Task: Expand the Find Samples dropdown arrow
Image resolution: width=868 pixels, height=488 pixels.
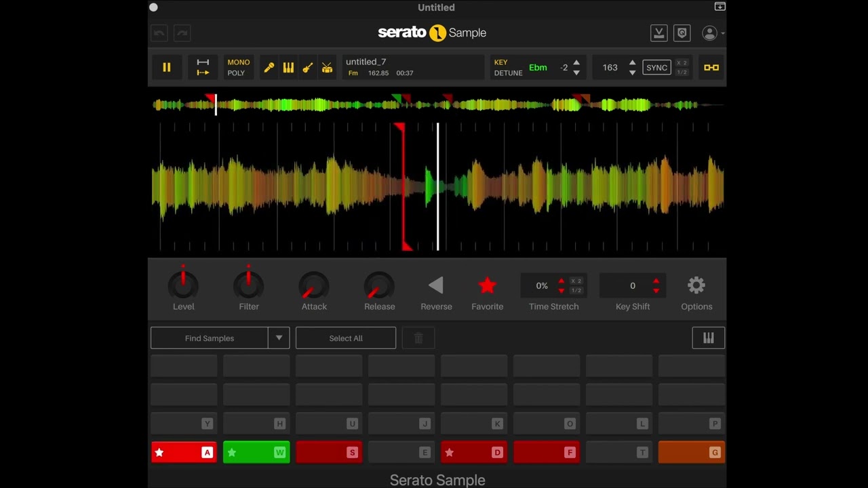Action: (x=279, y=338)
